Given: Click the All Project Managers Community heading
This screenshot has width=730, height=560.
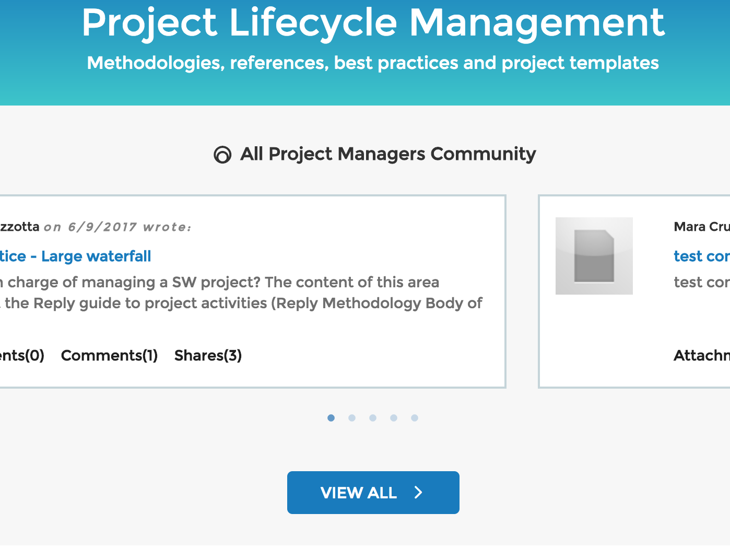Looking at the screenshot, I should (x=387, y=154).
